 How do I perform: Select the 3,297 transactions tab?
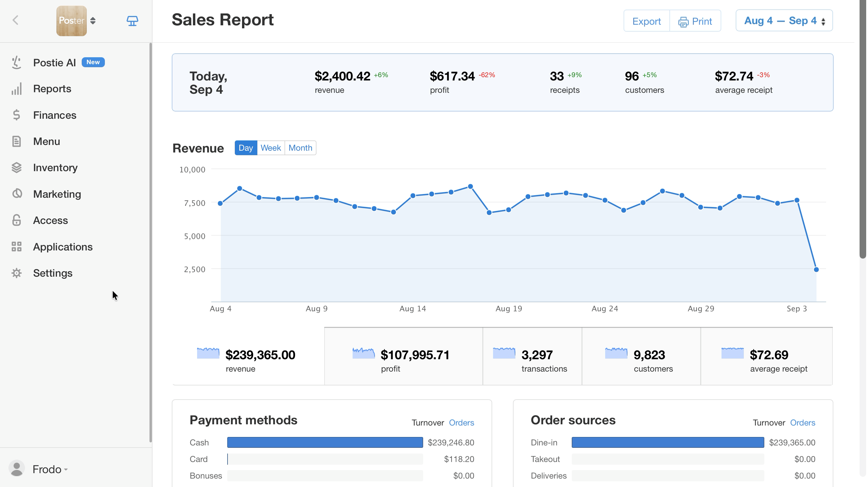point(532,356)
